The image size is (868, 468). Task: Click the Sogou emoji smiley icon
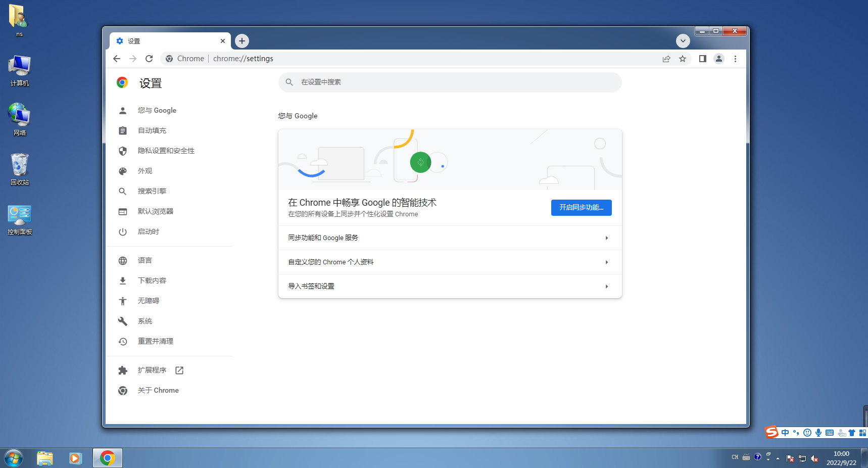click(x=807, y=433)
